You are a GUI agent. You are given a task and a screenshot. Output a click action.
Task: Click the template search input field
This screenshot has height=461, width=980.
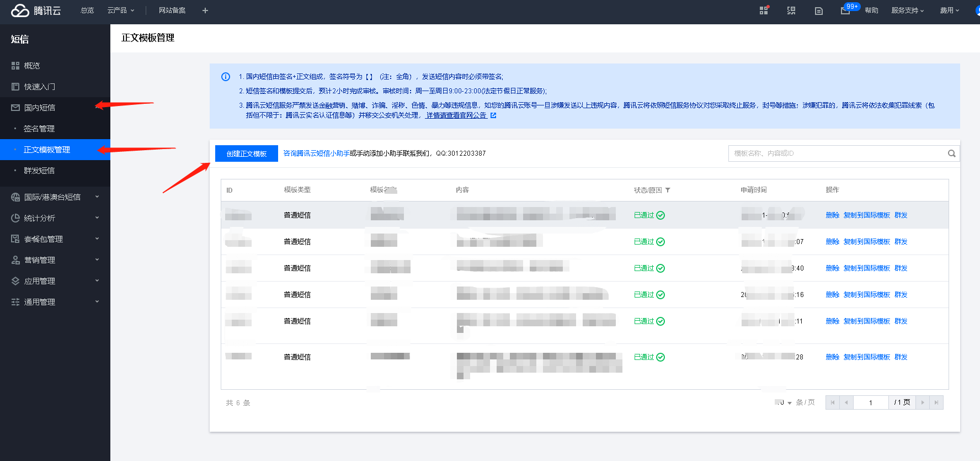tap(836, 153)
